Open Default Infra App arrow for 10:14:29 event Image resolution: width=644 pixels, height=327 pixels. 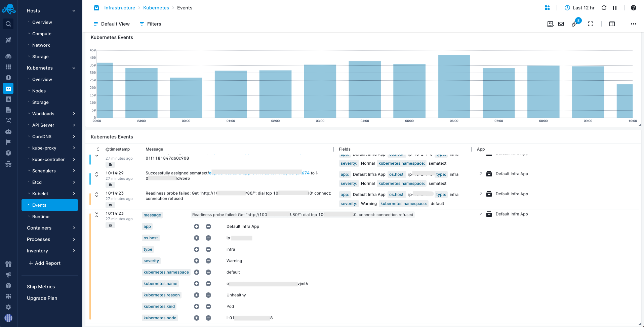481,174
